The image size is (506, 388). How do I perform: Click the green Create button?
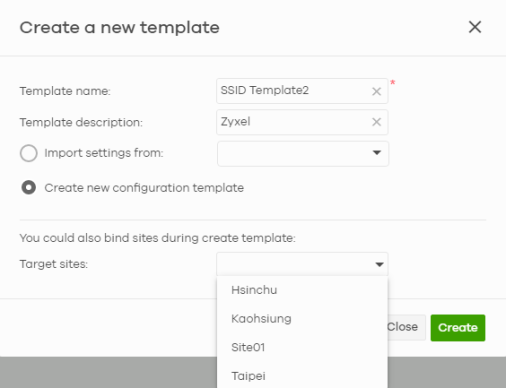coord(458,328)
